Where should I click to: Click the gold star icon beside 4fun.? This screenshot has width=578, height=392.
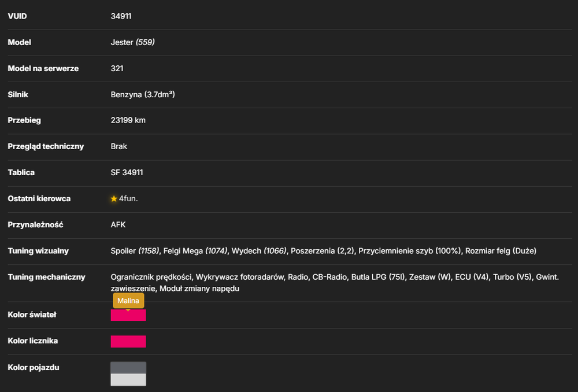coord(114,199)
